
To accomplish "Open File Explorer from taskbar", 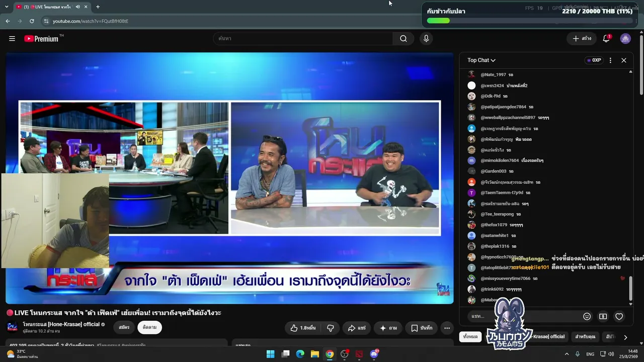I will 314,354.
